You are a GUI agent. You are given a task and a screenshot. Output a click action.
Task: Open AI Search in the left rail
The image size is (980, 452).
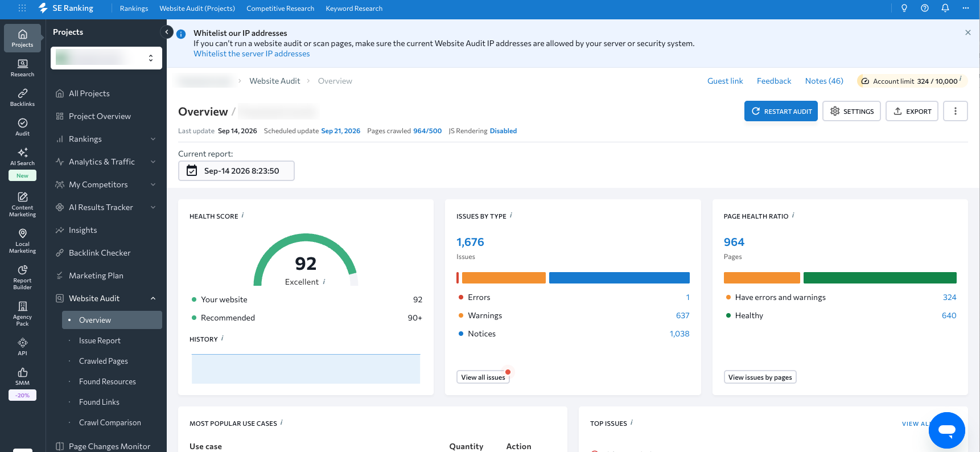22,157
